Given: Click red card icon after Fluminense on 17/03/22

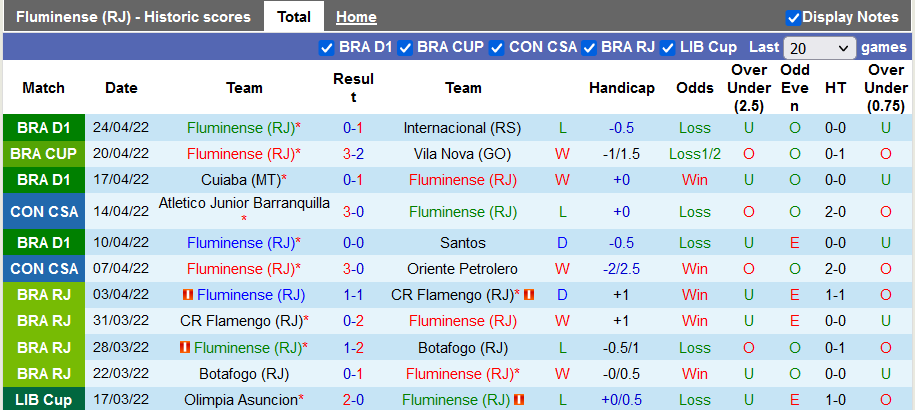Looking at the screenshot, I should click(519, 400).
